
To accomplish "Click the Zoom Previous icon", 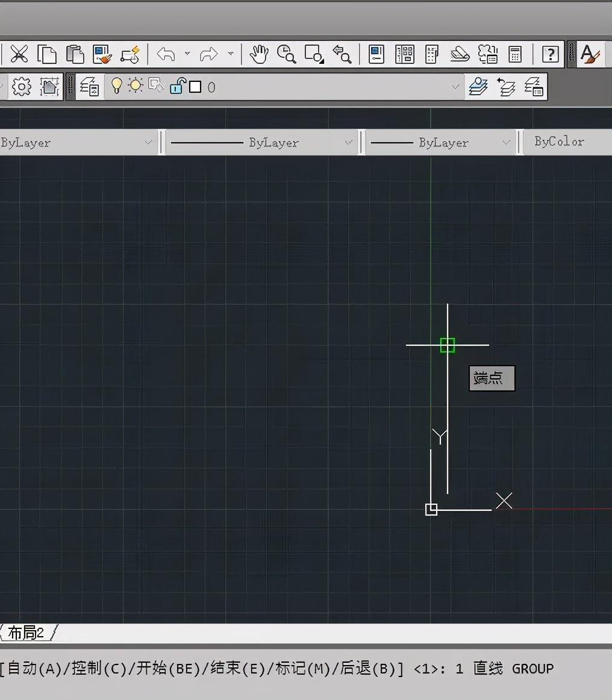I will coord(342,54).
